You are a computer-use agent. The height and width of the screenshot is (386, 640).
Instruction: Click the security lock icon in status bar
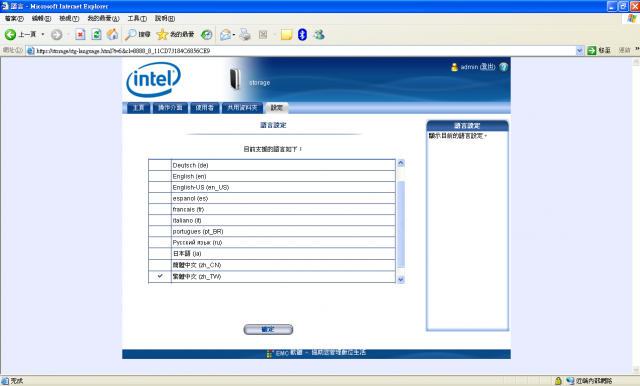point(558,381)
